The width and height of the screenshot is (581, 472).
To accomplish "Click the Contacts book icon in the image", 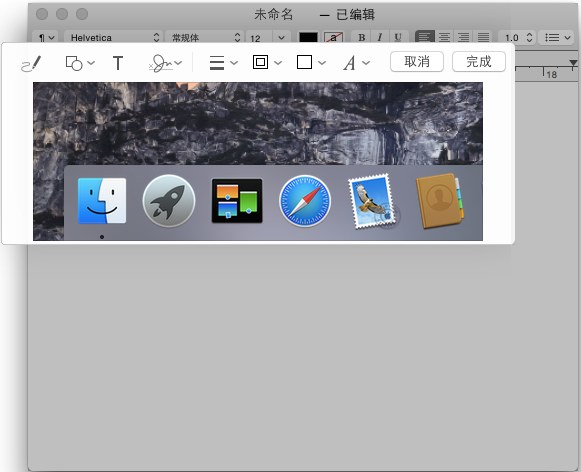I will pos(440,201).
